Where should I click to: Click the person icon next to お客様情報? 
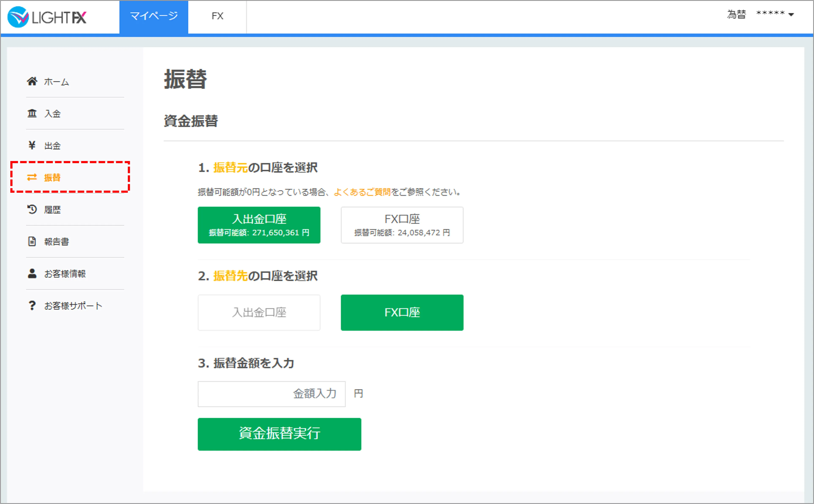[x=32, y=273]
